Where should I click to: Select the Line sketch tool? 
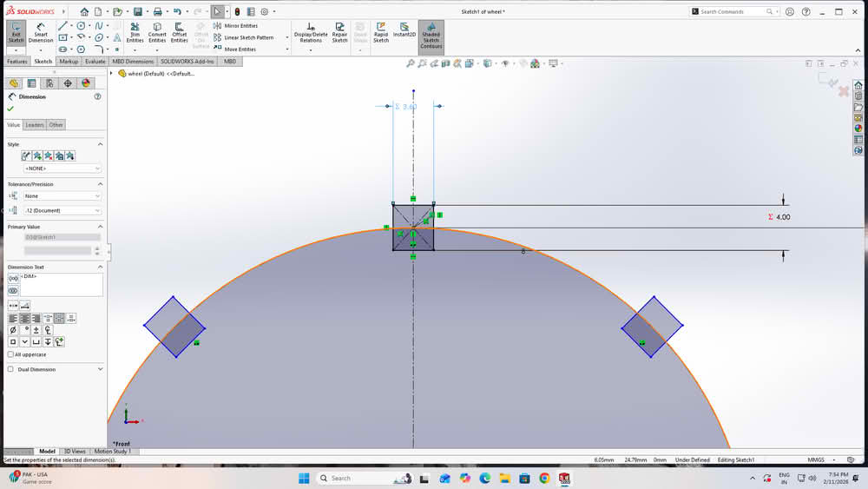coord(62,26)
